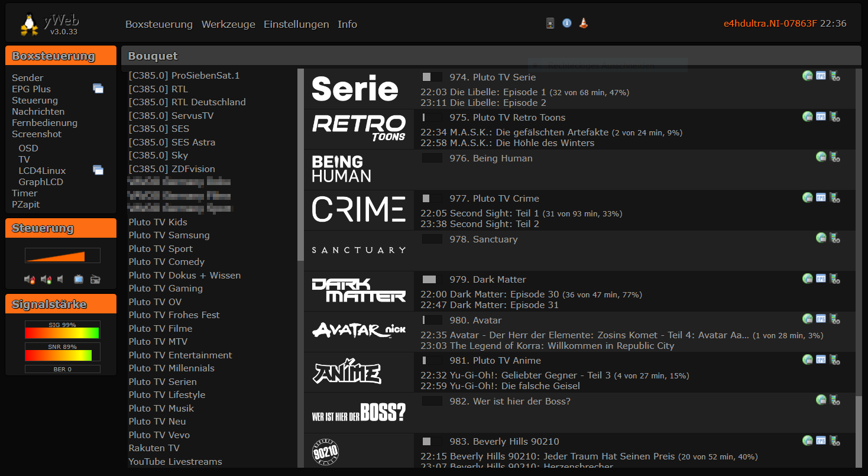The image size is (868, 476).
Task: Open the Einstellungen menu
Action: coord(296,24)
